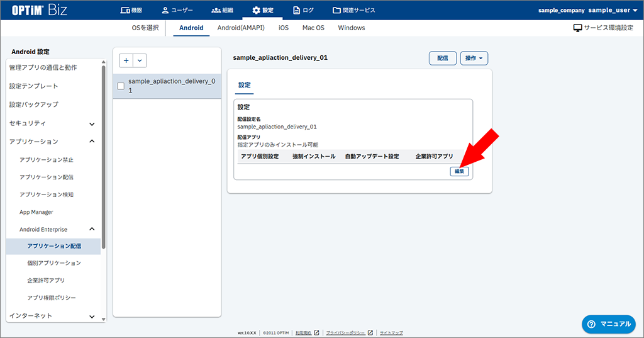
Task: Select アプリ権限ポリシー in sidebar
Action: click(52, 298)
